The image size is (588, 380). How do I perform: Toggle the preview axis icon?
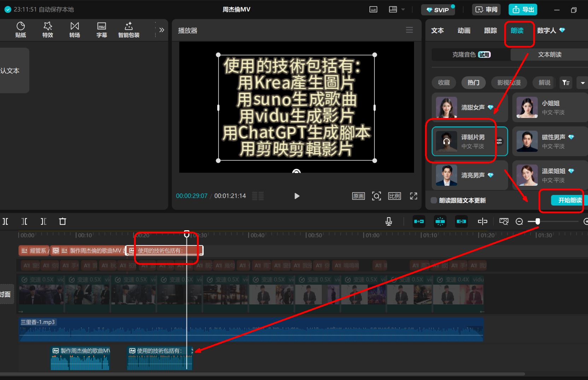(x=483, y=221)
